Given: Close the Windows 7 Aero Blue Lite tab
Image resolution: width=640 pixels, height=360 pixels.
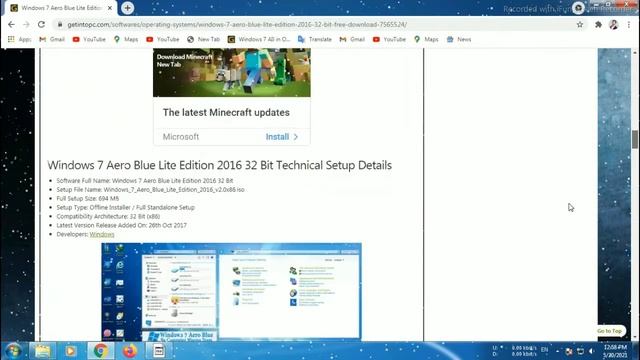Looking at the screenshot, I should coord(109,8).
